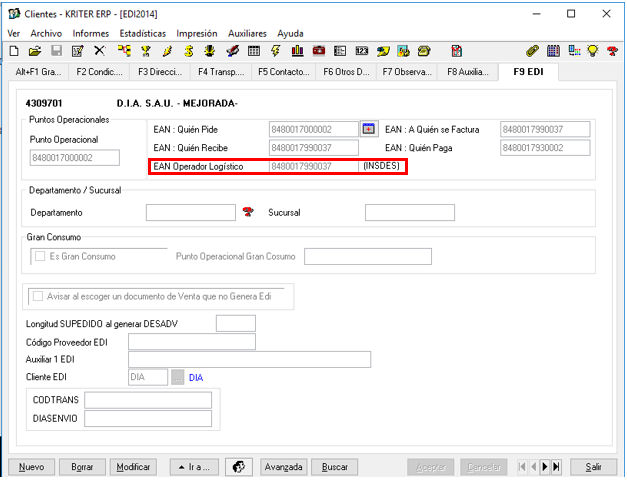
Task: Click the CODTRANS input field
Action: 148,400
